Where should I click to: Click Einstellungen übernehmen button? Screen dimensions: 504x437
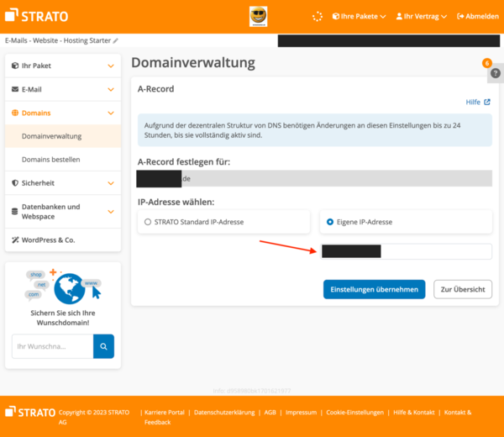(x=374, y=289)
